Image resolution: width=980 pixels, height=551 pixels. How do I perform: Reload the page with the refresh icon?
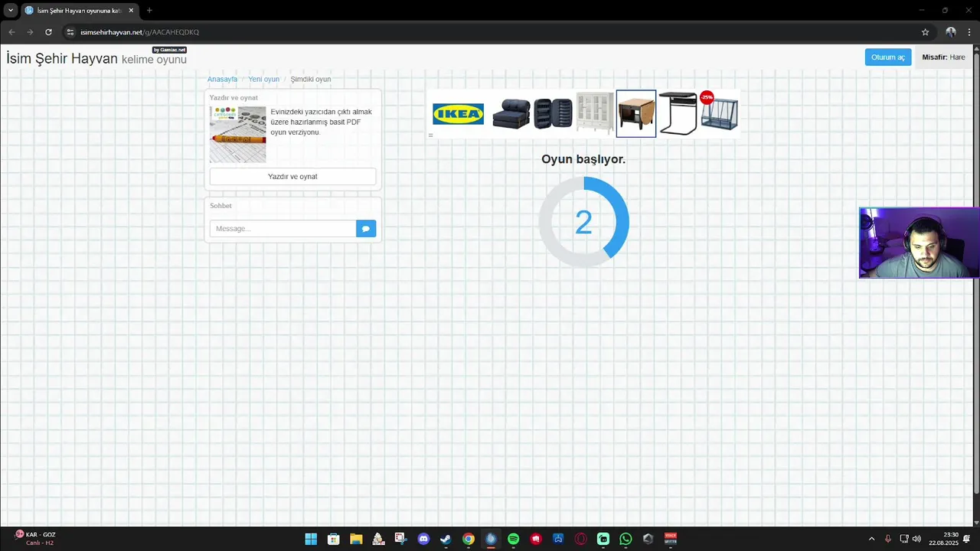click(x=48, y=32)
